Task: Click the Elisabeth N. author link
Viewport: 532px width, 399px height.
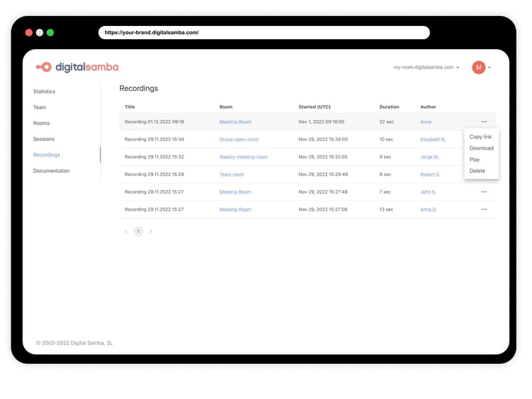Action: [432, 139]
